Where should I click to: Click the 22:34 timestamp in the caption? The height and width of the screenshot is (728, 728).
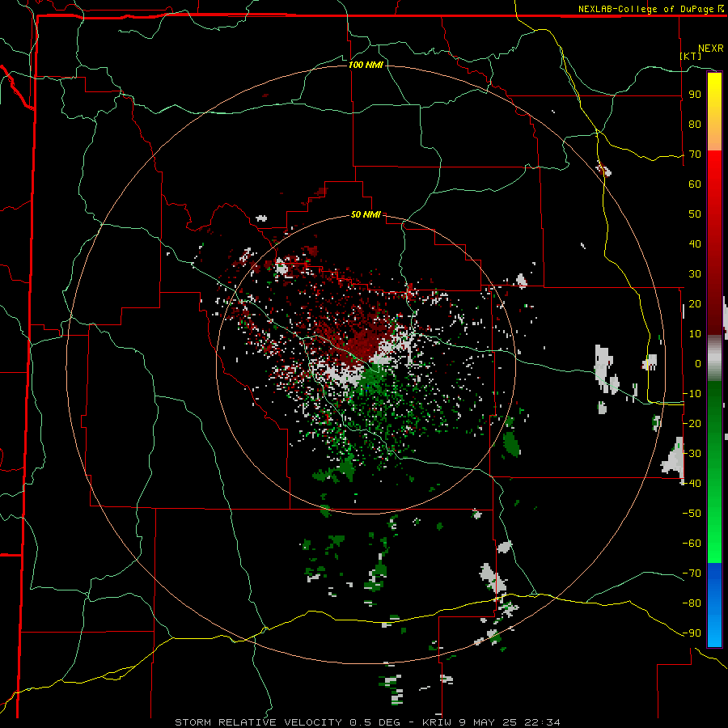(542, 722)
